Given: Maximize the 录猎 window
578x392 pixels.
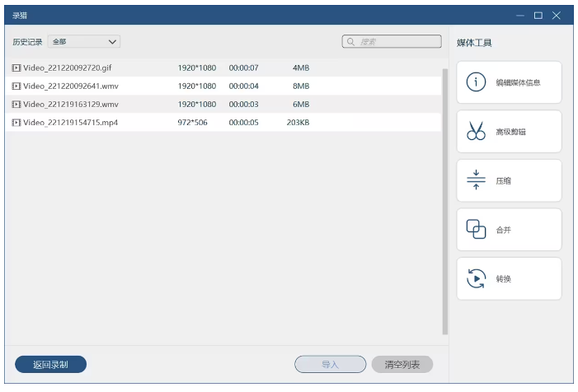Looking at the screenshot, I should (538, 15).
